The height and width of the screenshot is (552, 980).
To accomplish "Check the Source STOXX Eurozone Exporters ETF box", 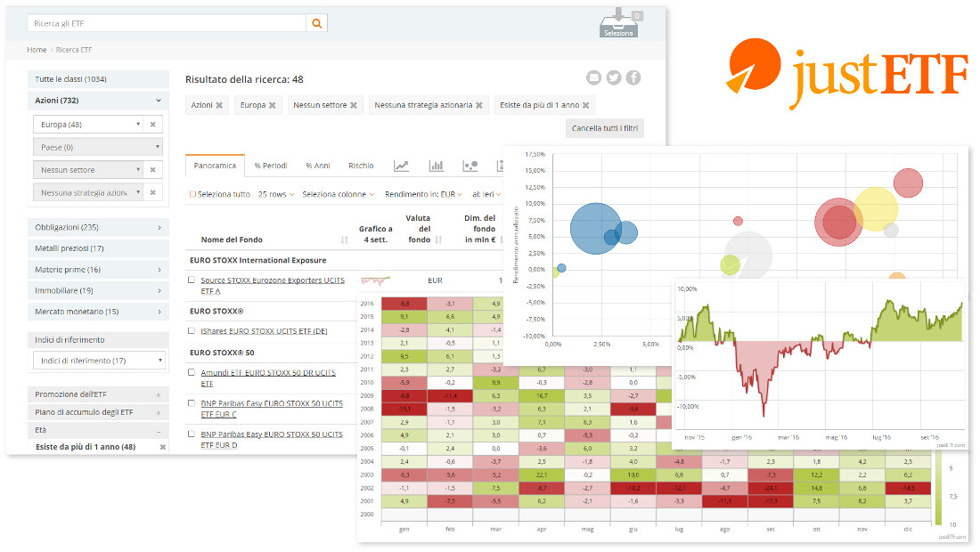I will [x=192, y=280].
